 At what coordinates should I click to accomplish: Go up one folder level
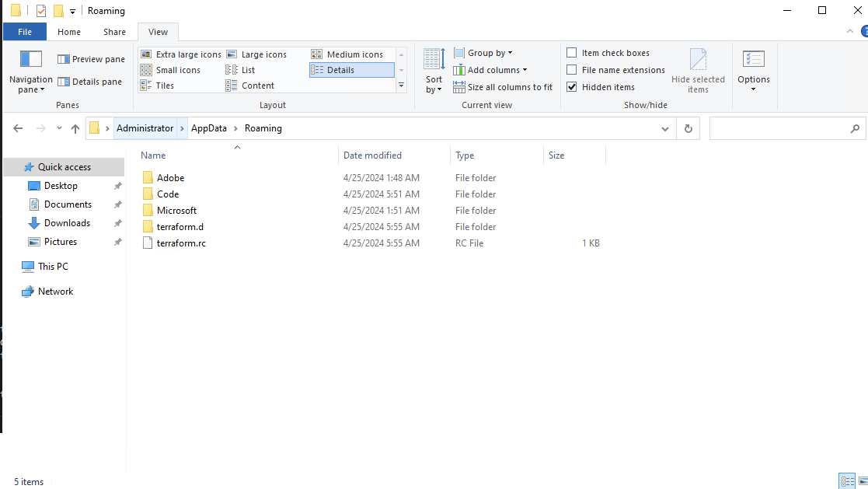pos(75,128)
